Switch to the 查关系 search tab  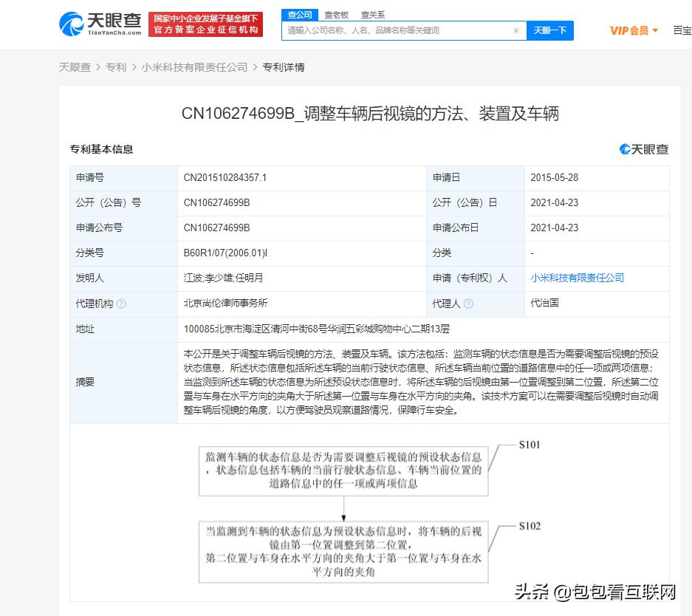click(x=372, y=14)
